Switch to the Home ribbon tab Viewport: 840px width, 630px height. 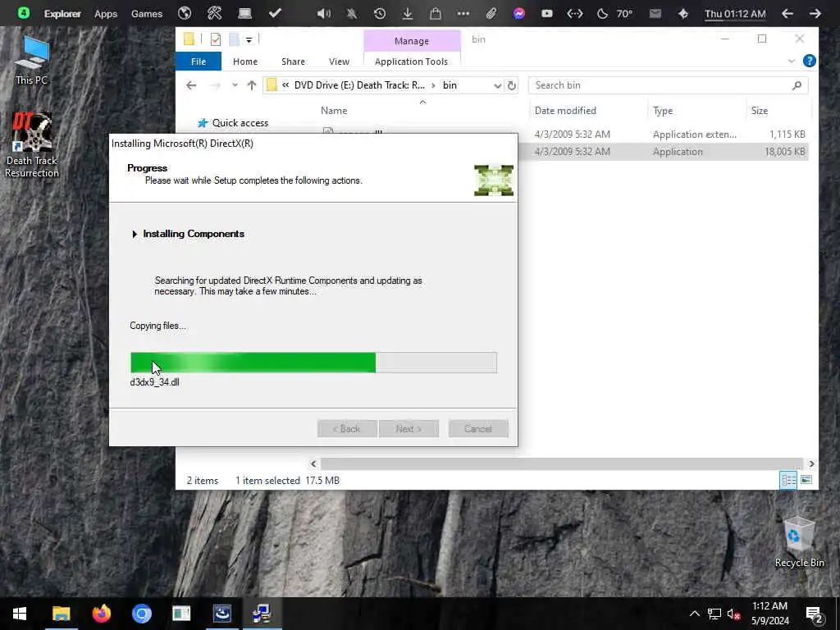(x=244, y=61)
